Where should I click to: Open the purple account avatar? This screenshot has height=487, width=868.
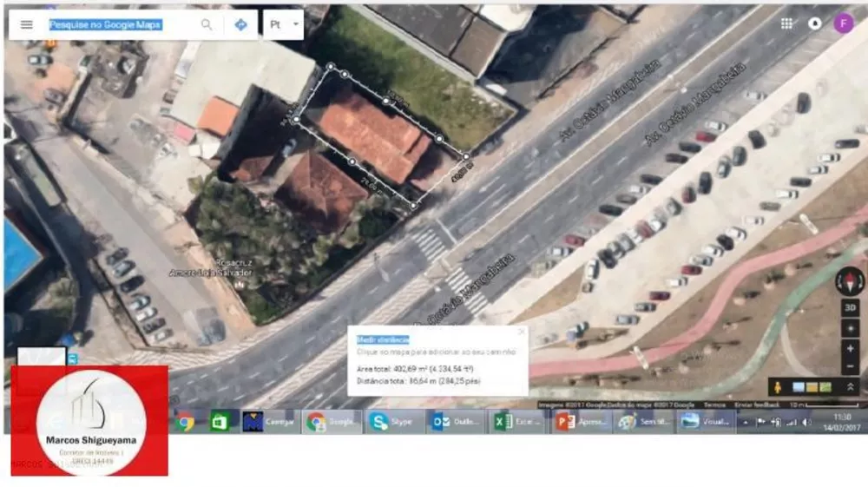[x=843, y=23]
